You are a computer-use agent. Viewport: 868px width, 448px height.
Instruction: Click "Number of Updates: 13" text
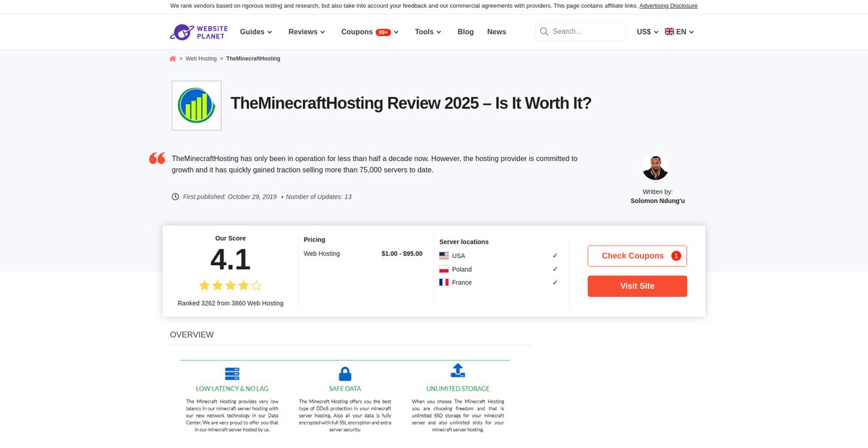point(319,197)
